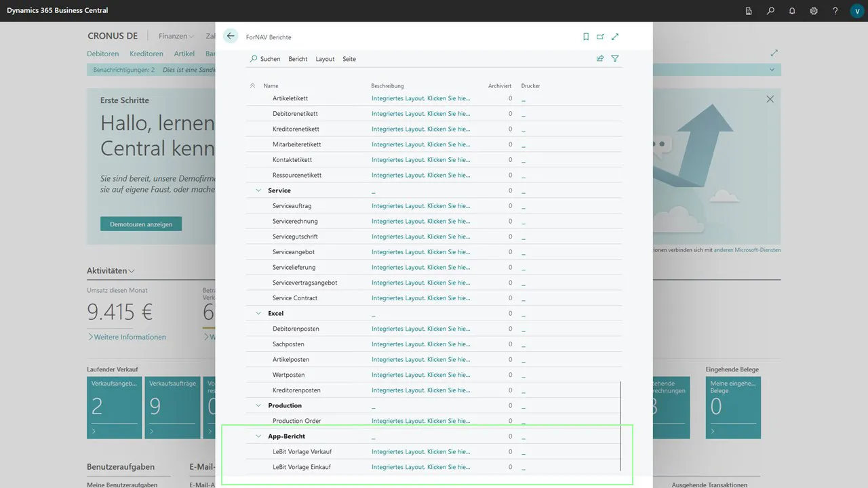Dismiss the Erste Schritte banner with X
868x488 pixels.
(x=770, y=99)
